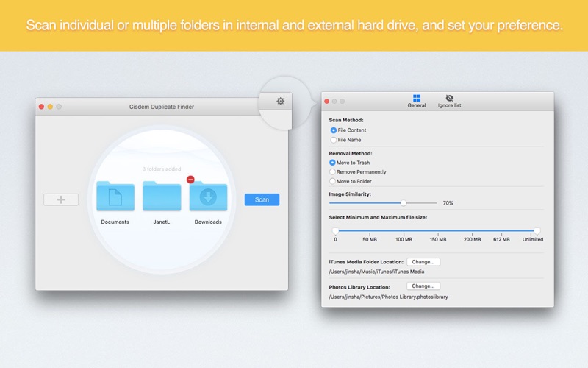Remove Downloads folder using red minus badge
Viewport: 588px width, 368px height.
tap(190, 180)
